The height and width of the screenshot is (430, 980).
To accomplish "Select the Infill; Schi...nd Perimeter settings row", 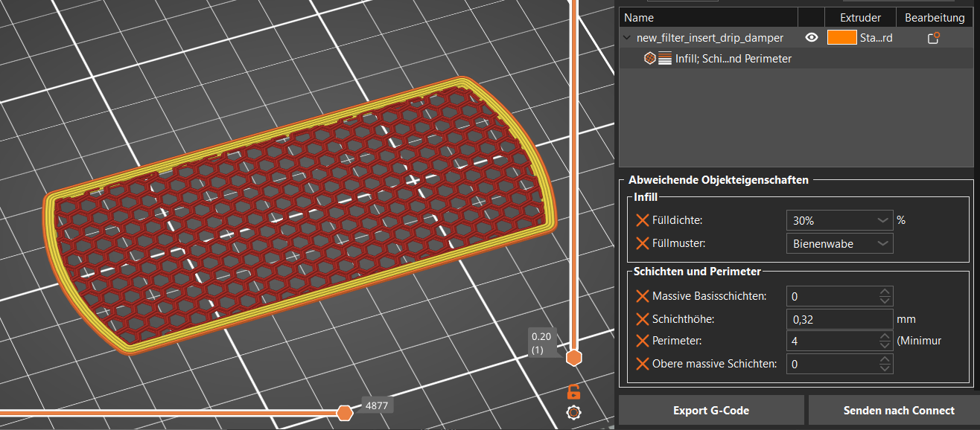I will (x=796, y=58).
